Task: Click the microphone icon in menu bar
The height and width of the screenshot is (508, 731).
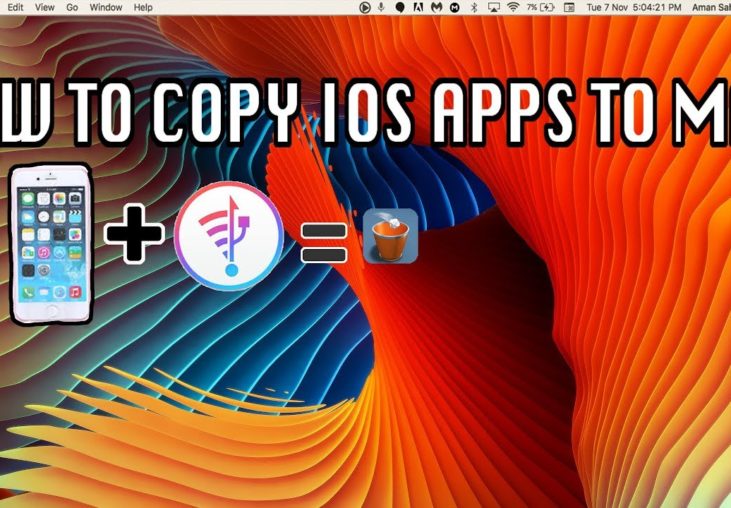Action: 381,7
